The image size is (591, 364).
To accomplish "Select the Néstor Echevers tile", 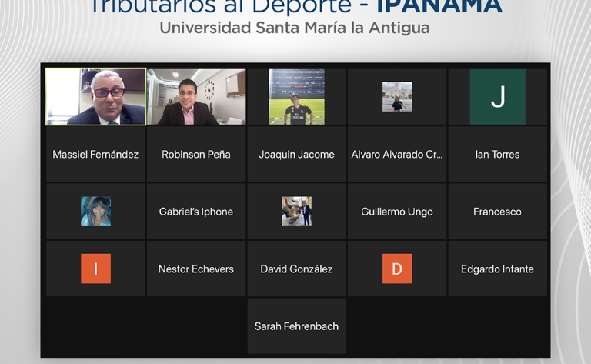I will 196,269.
